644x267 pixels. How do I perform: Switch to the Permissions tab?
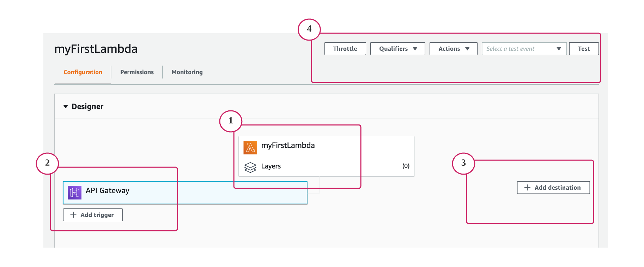click(x=137, y=72)
